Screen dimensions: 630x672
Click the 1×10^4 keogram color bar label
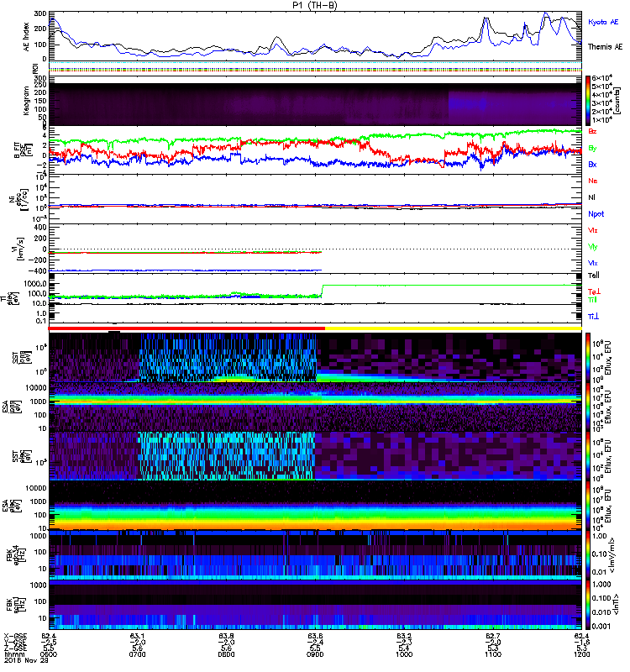[x=602, y=120]
